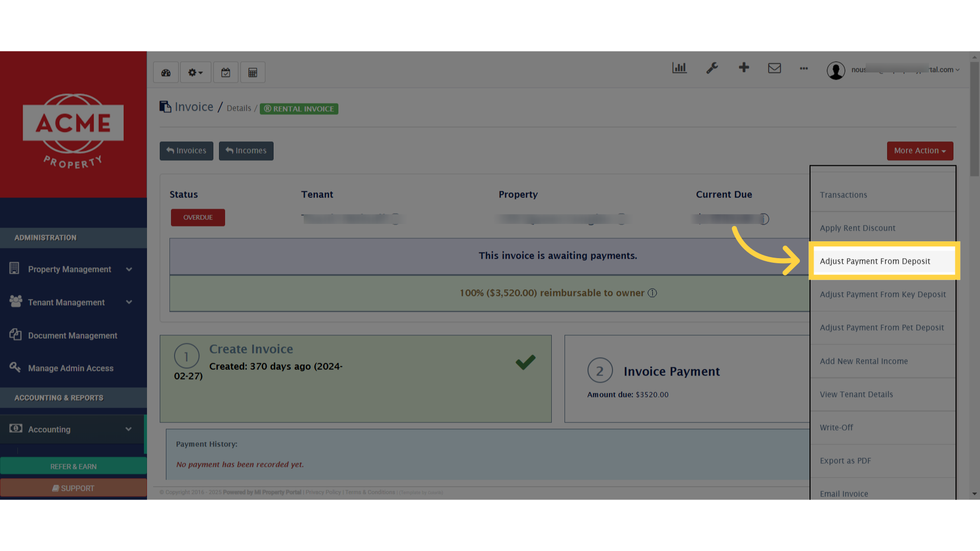Open the gear settings dropdown

pos(195,72)
